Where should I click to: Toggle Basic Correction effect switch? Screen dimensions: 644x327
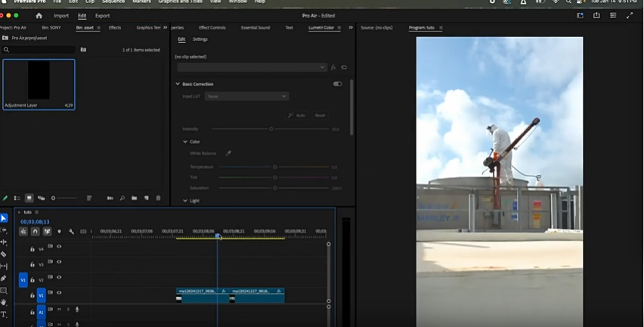coord(337,84)
